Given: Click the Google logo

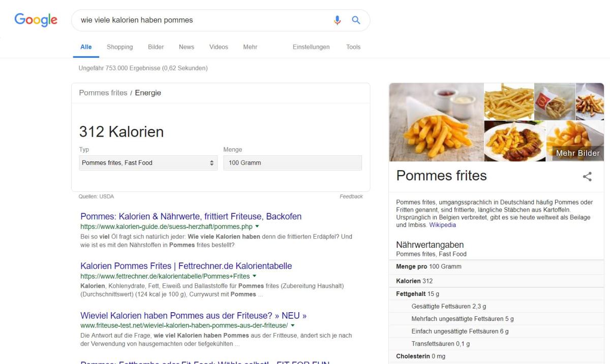Looking at the screenshot, I should (x=36, y=20).
